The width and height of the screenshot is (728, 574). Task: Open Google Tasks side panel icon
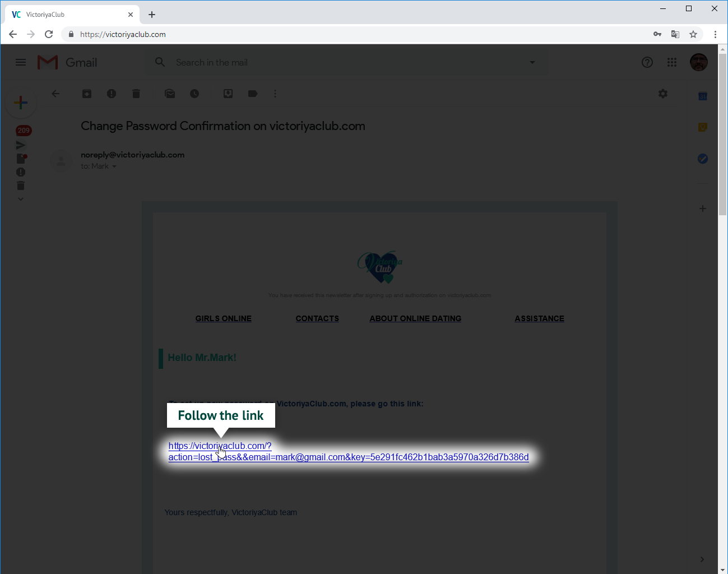pyautogui.click(x=703, y=159)
